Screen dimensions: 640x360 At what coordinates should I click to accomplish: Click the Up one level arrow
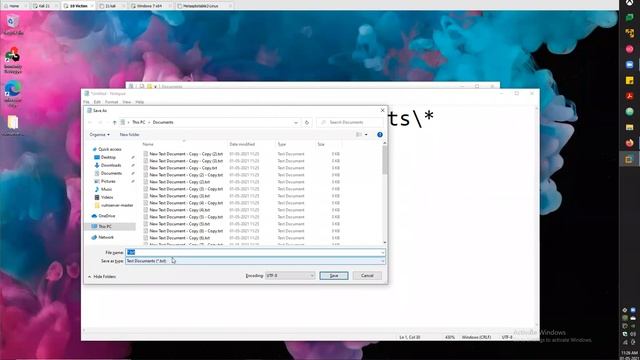[x=114, y=122]
